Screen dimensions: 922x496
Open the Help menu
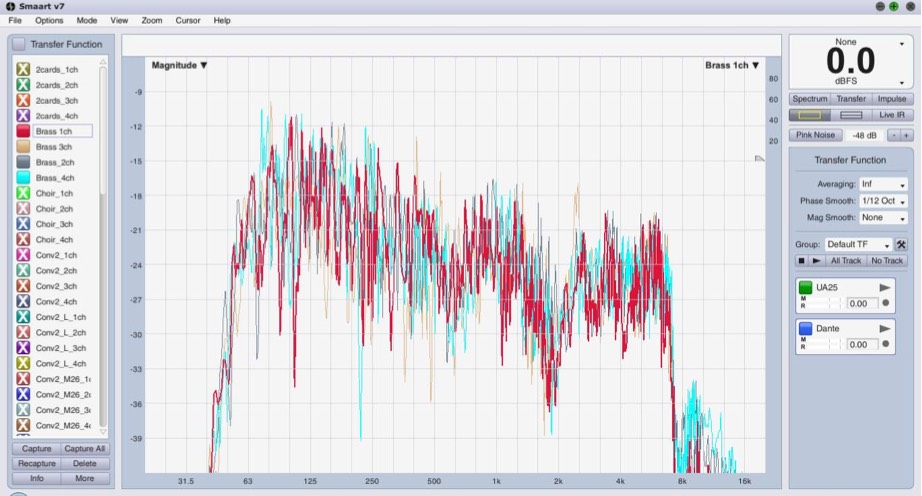222,20
